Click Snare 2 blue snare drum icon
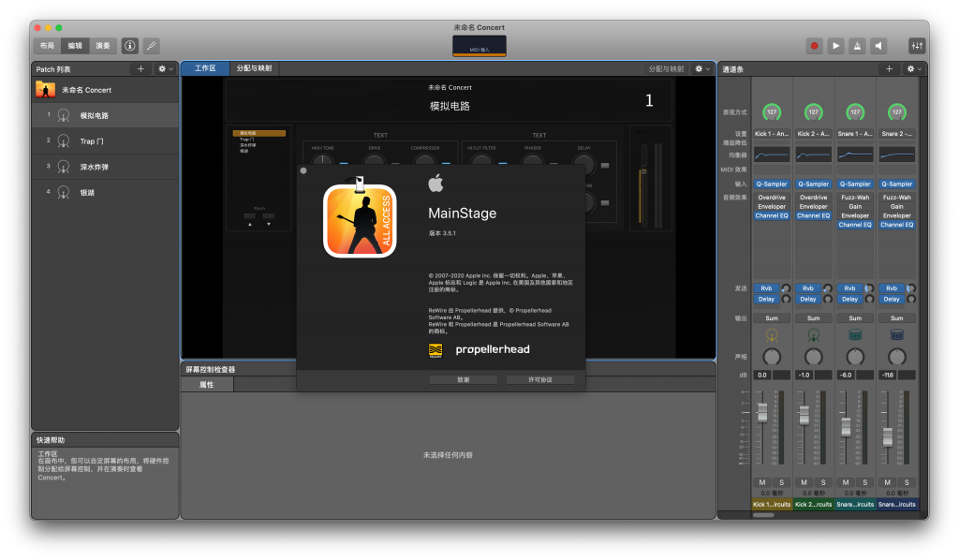The image size is (959, 560). coord(896,335)
